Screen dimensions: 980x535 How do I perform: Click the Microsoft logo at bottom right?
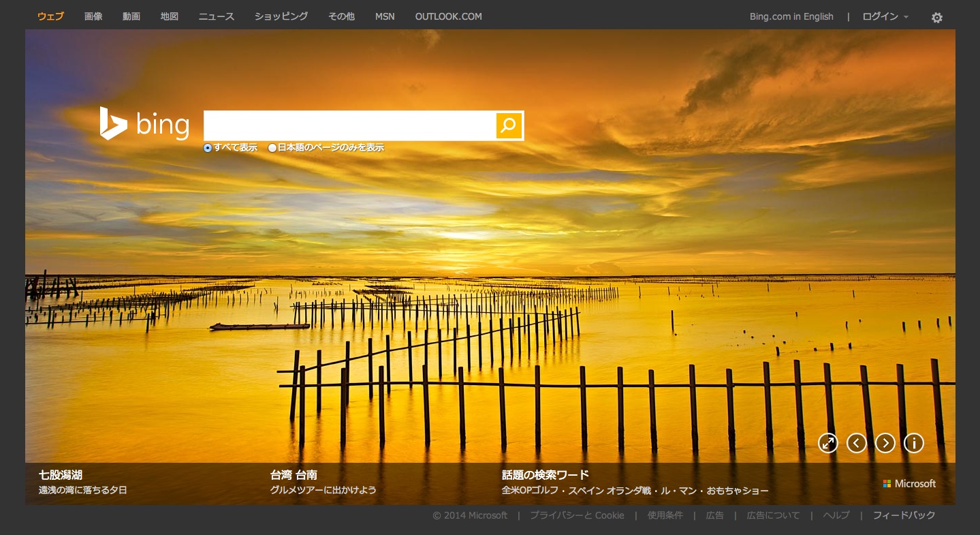pos(909,483)
